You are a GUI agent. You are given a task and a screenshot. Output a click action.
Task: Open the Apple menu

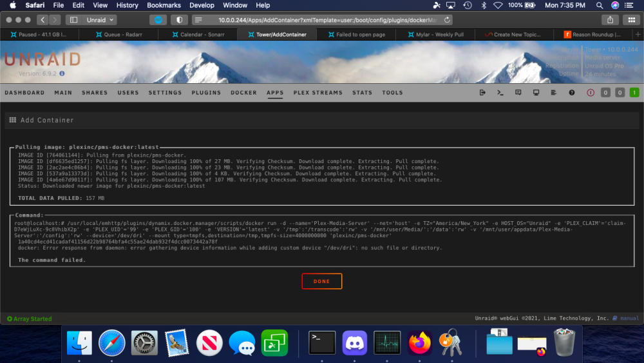(x=13, y=5)
